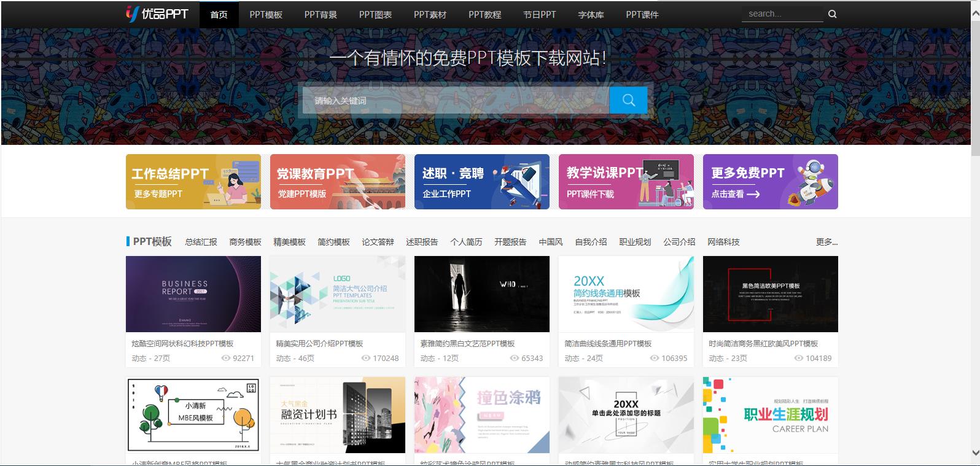Open the 更多免费PPT banner with astronaut
Viewport: 980px width, 466px height.
click(770, 182)
